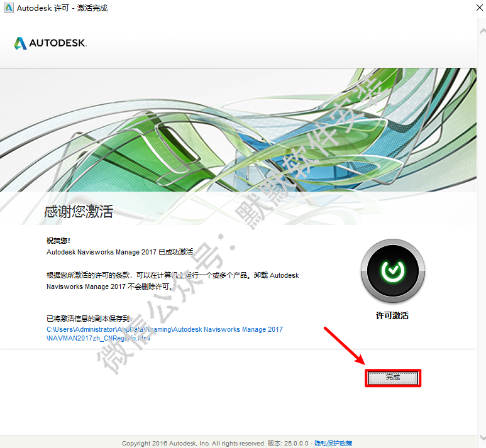The image size is (486, 448).
Task: Click the 感谢您激活 heading
Action: pyautogui.click(x=79, y=211)
